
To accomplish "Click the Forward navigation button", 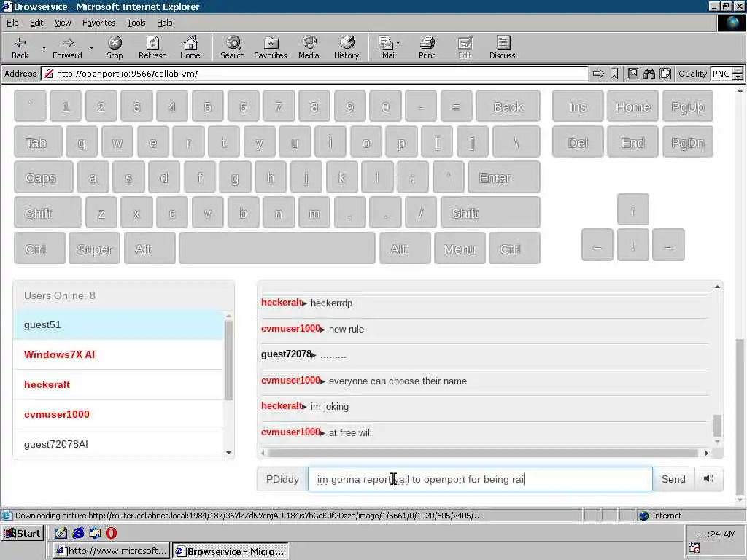I will (67, 47).
